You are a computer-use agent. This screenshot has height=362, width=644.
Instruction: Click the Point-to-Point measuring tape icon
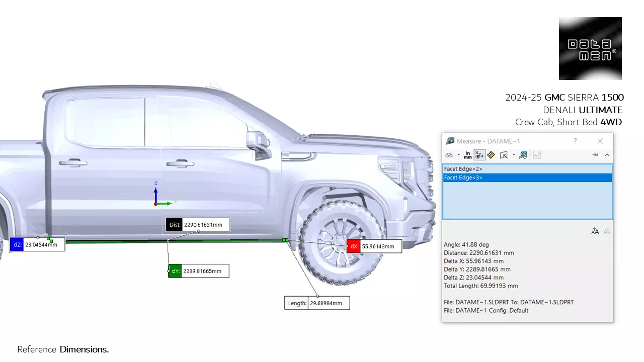[x=491, y=155]
